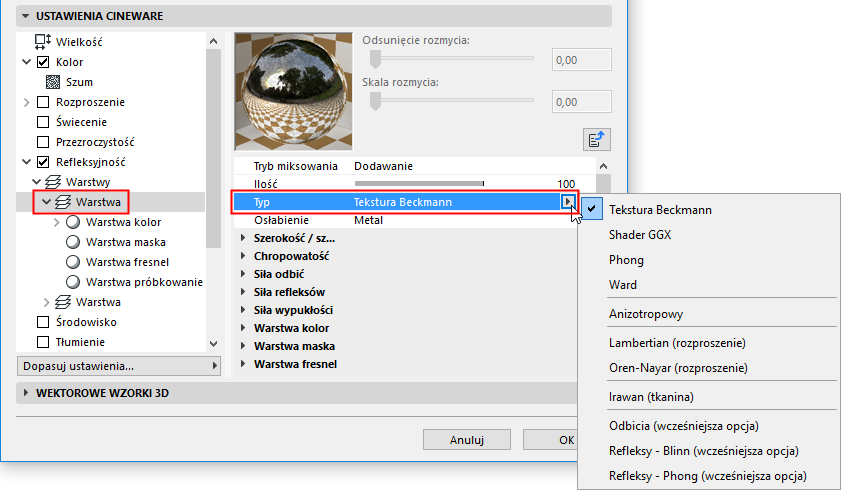This screenshot has width=841, height=490.
Task: Click the properties list scroll-up arrow
Action: click(603, 166)
